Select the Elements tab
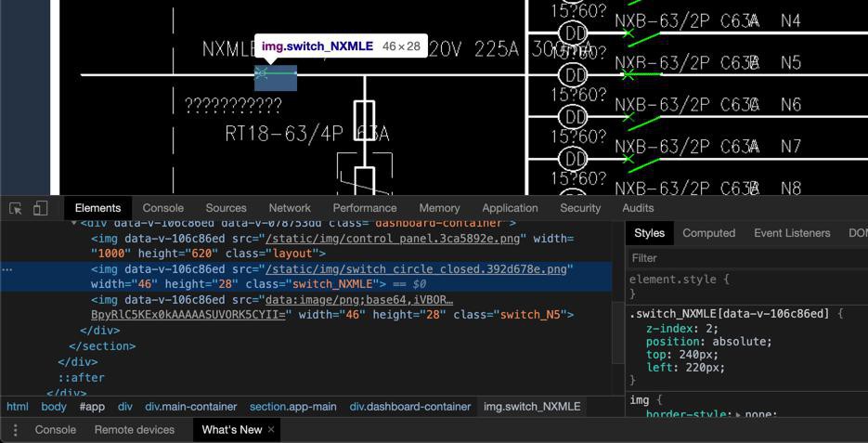This screenshot has height=443, width=868. 98,208
